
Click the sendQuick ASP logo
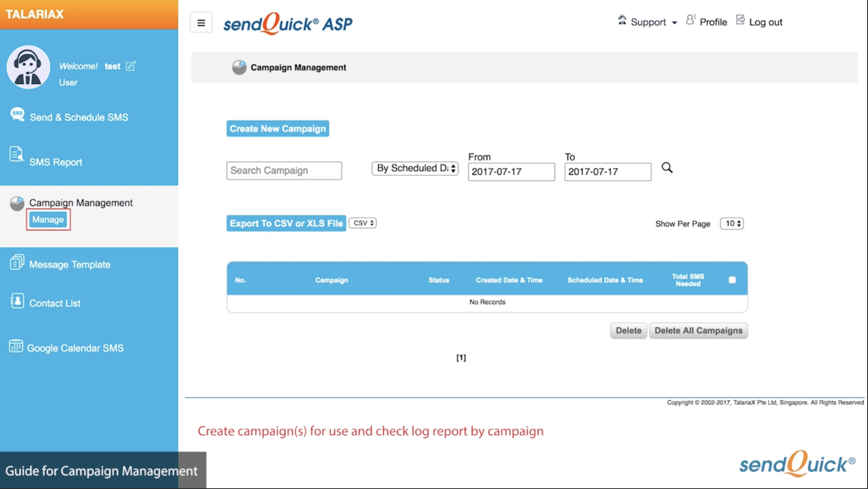click(288, 23)
